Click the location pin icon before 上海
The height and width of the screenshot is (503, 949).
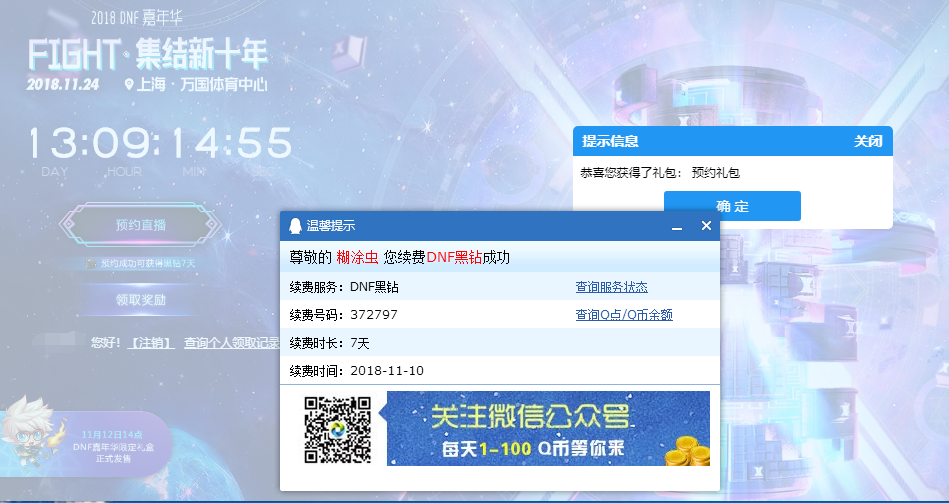coord(128,84)
